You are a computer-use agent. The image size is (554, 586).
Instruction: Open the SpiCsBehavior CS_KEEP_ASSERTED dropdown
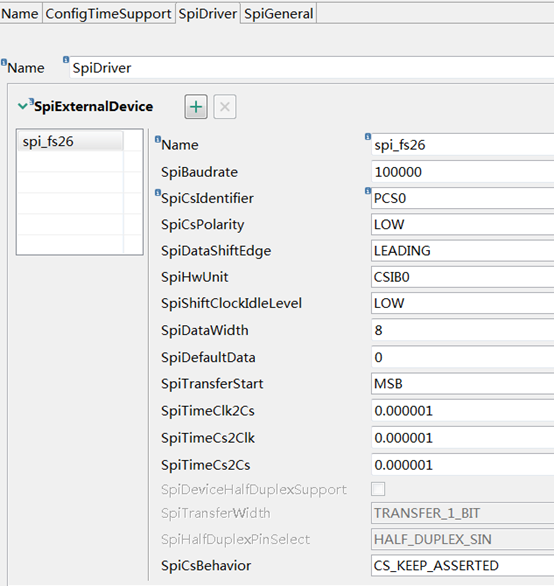[x=463, y=565]
